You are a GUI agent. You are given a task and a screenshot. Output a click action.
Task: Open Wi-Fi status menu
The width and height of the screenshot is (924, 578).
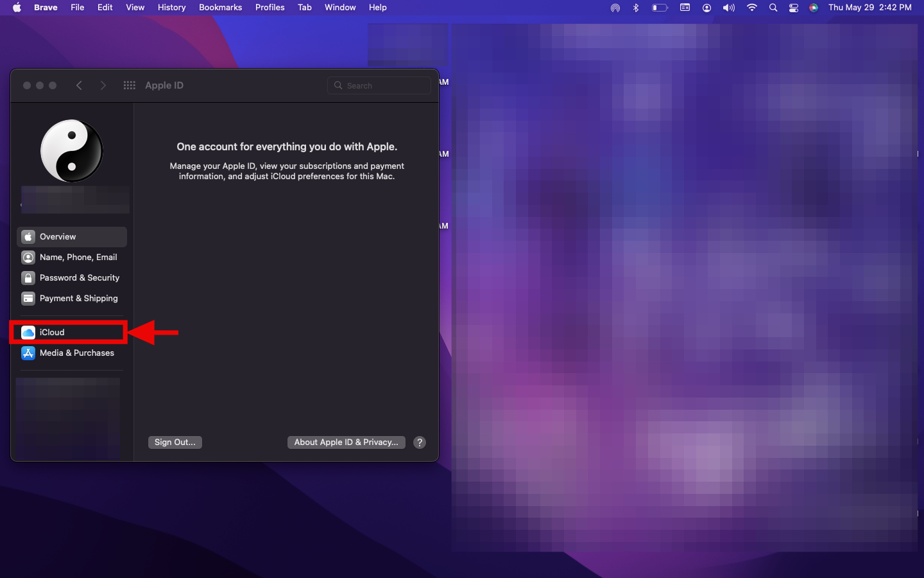coord(751,8)
